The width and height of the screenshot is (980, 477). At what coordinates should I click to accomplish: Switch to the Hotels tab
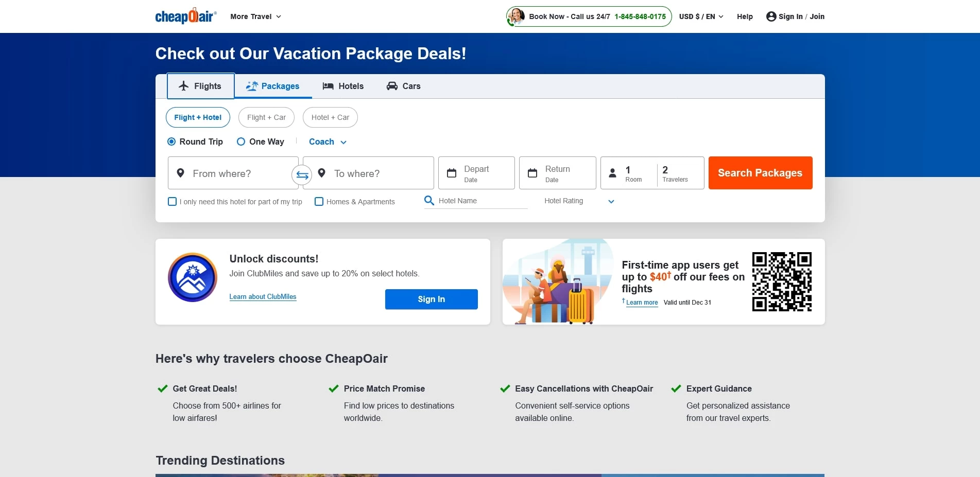click(x=343, y=86)
